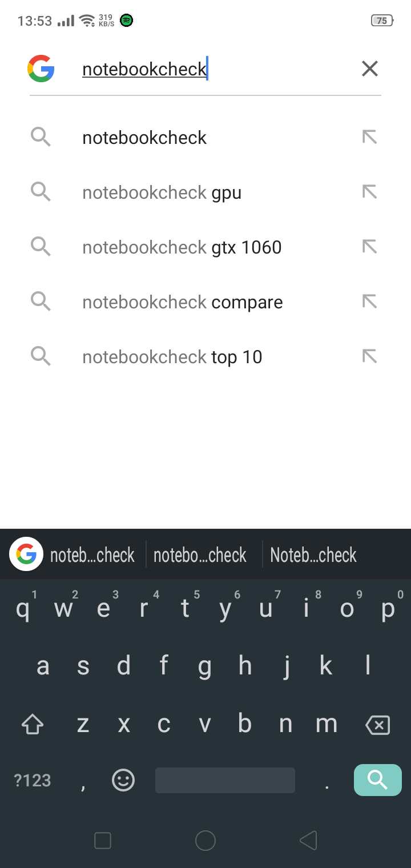Tap the Google icon in keyboard suggestion bar
The image size is (411, 868).
(x=26, y=554)
